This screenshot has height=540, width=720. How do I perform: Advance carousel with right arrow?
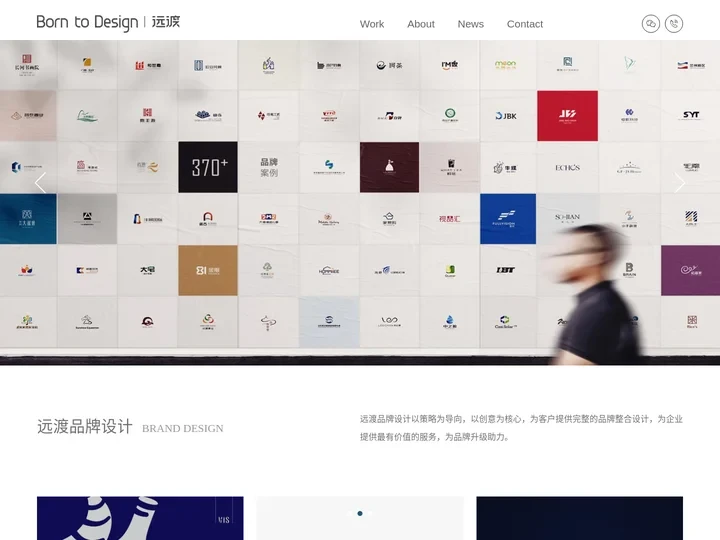[680, 183]
